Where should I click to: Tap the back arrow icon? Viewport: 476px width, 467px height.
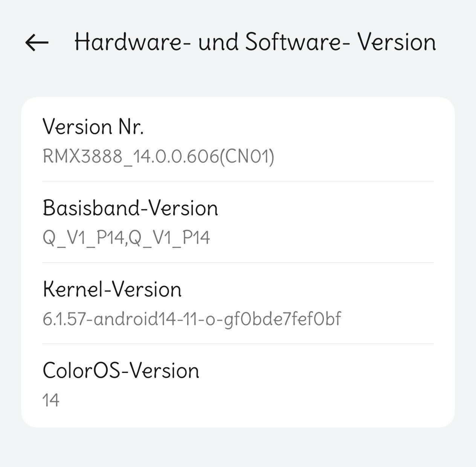click(x=37, y=42)
